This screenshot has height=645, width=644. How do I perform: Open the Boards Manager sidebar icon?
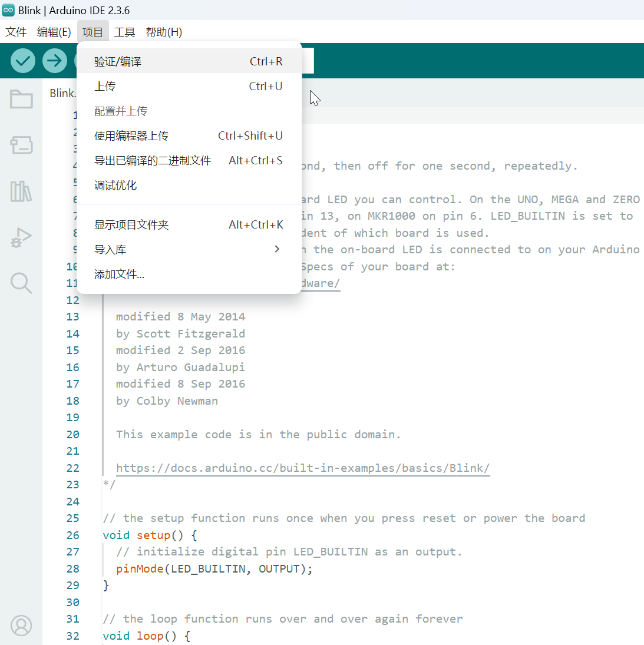(x=21, y=145)
